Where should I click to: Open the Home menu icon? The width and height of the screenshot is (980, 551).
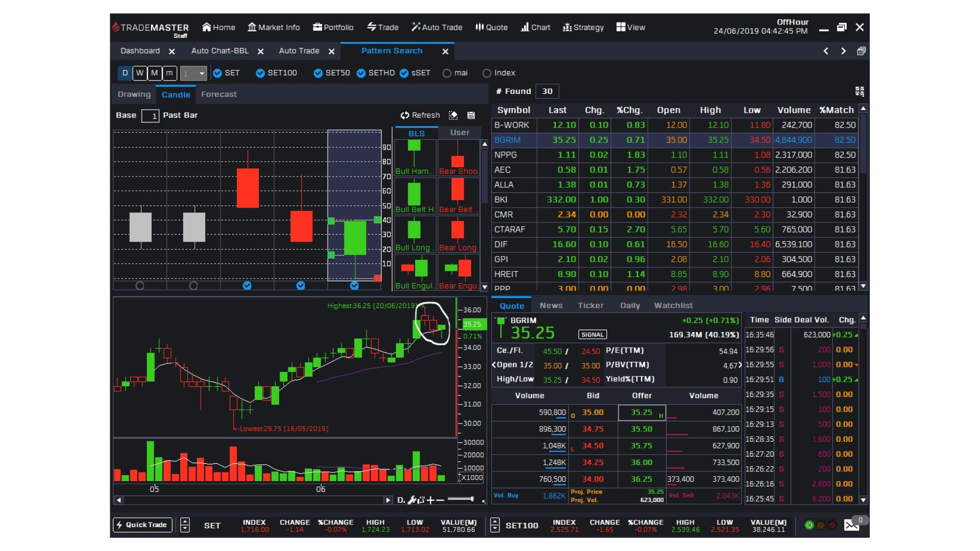pos(206,27)
